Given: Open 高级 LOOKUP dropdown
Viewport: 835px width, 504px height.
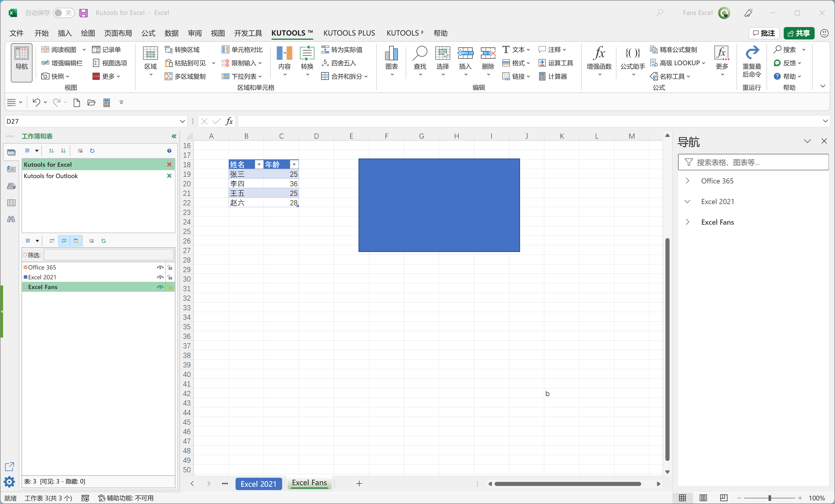Looking at the screenshot, I should [678, 63].
